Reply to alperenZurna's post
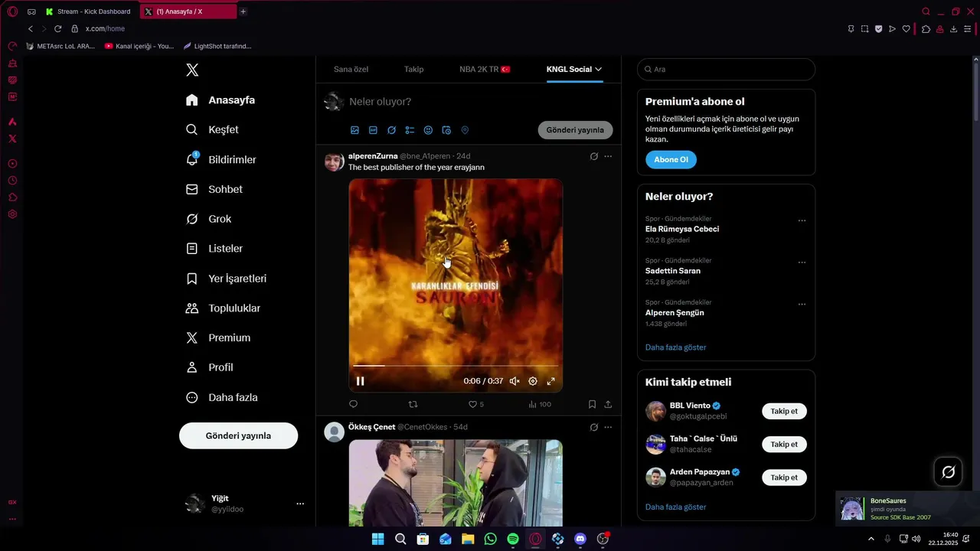This screenshot has height=551, width=980. click(x=353, y=404)
